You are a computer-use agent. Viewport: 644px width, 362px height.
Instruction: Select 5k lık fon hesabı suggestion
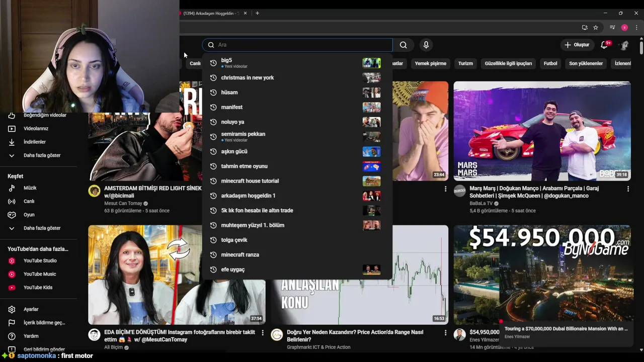(297, 210)
